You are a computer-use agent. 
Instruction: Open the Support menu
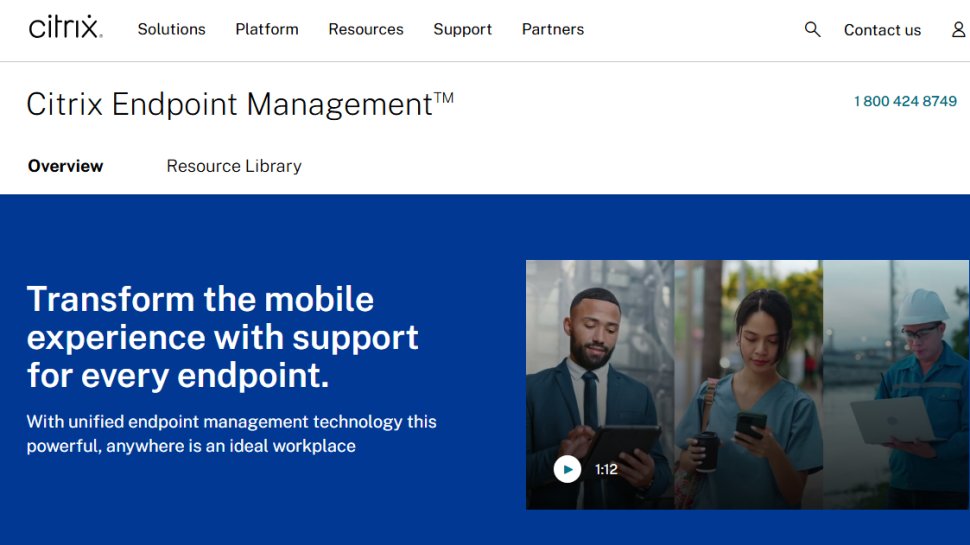click(462, 29)
